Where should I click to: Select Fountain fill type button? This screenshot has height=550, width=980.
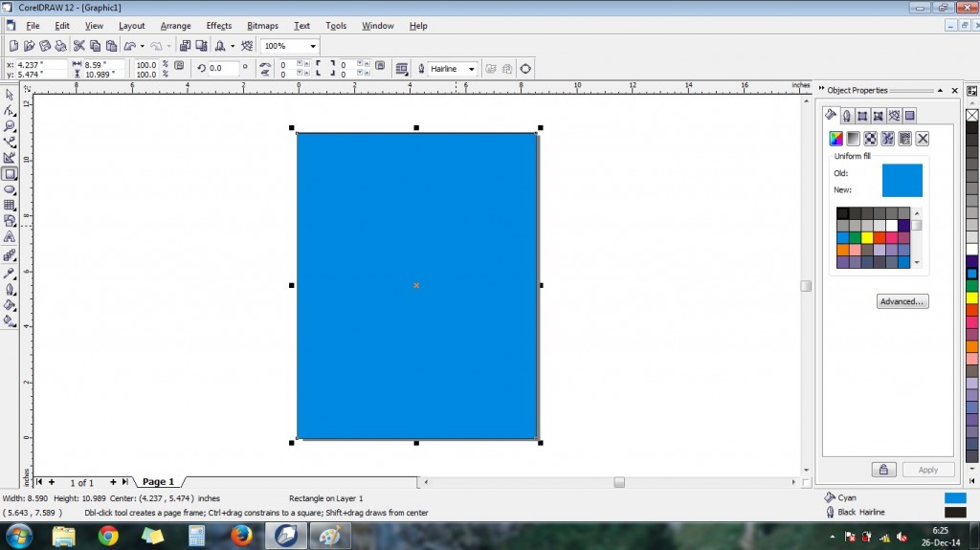[853, 139]
